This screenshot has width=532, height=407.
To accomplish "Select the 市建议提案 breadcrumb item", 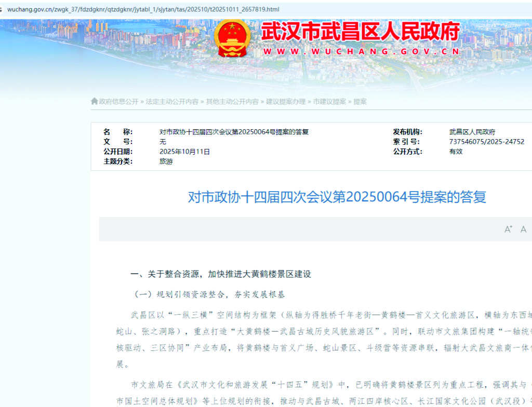I will click(329, 102).
